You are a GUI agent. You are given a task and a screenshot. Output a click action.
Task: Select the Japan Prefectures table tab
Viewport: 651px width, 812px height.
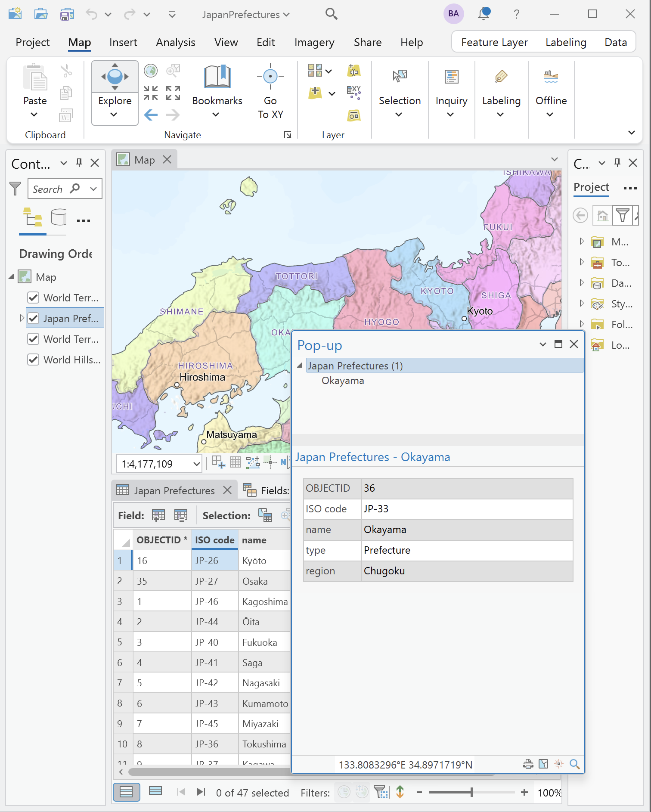click(174, 490)
